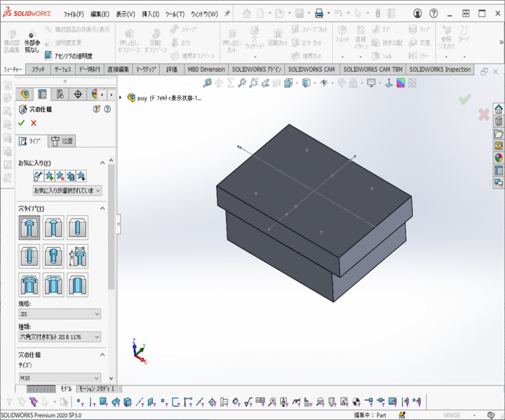
Task: Accept hole specification with green checkmark
Action: coord(21,123)
